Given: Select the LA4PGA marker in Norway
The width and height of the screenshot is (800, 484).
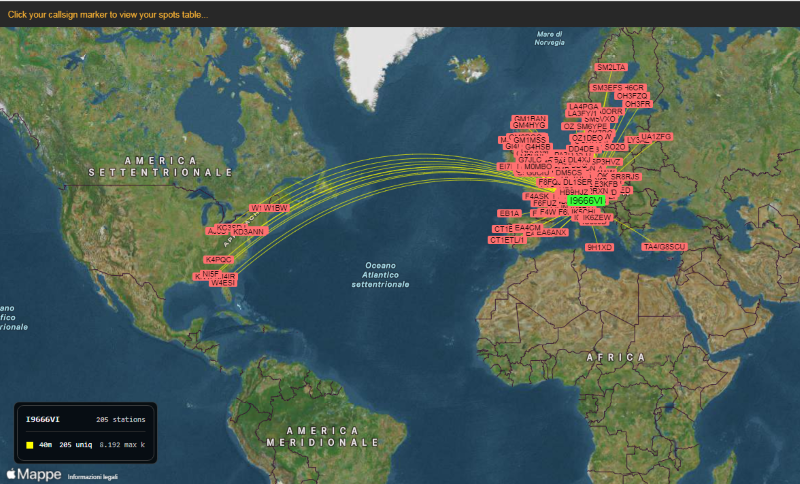Looking at the screenshot, I should click(x=584, y=107).
